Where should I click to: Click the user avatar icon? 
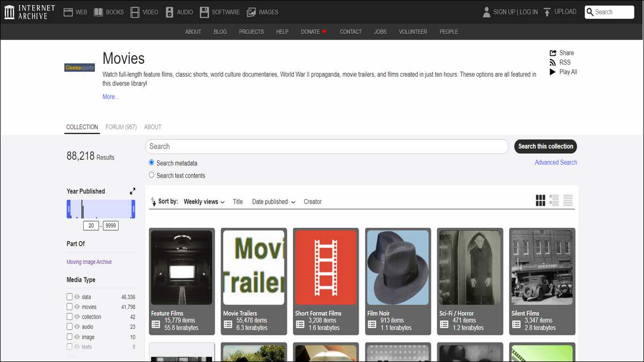487,12
